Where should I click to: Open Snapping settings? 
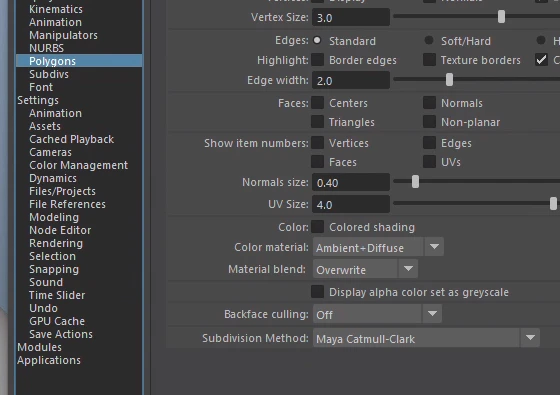click(x=54, y=269)
